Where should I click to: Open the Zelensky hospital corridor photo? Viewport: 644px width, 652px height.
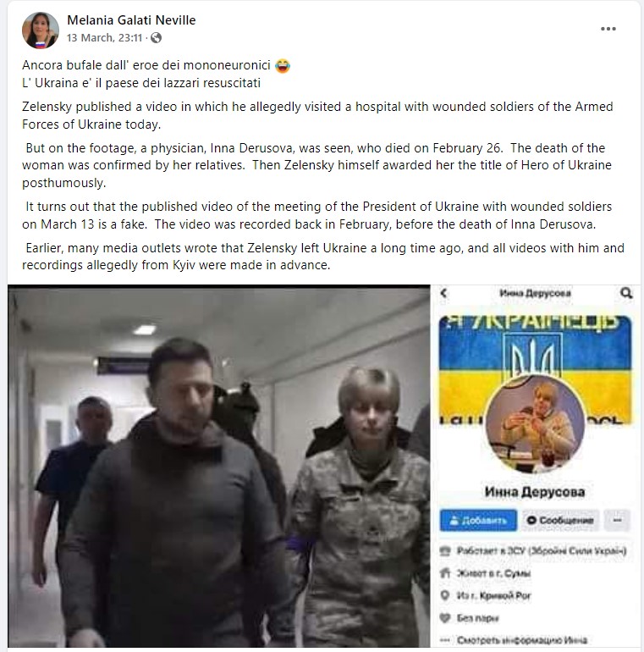(219, 466)
